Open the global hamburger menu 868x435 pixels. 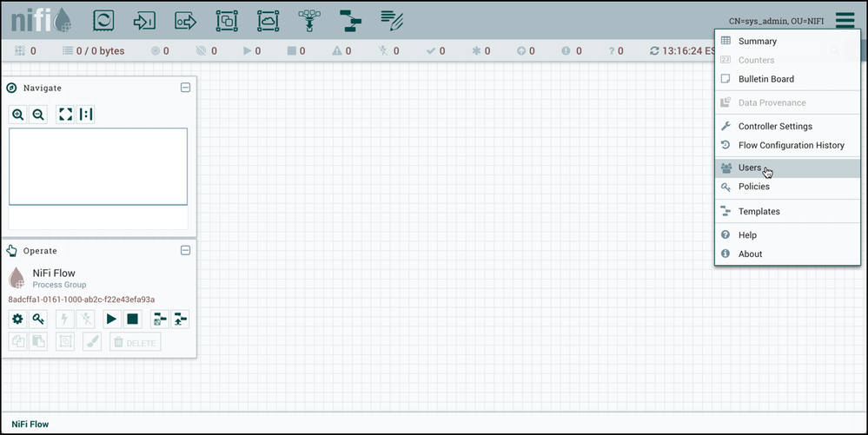pos(845,21)
